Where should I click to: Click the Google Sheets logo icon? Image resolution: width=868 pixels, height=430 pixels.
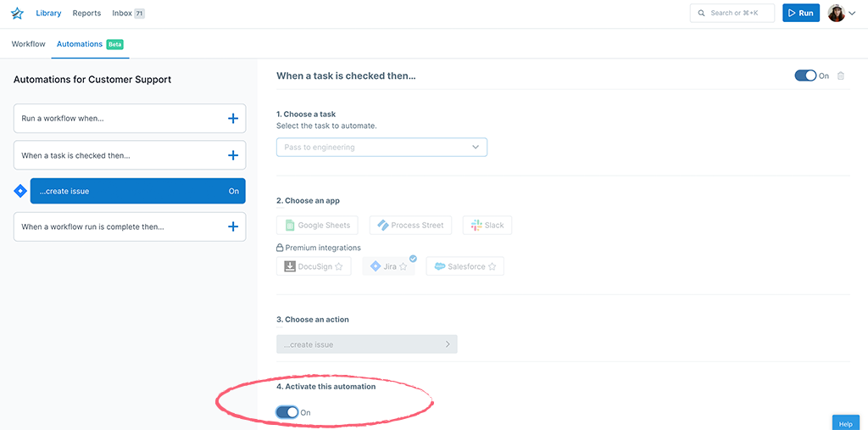[x=290, y=226]
